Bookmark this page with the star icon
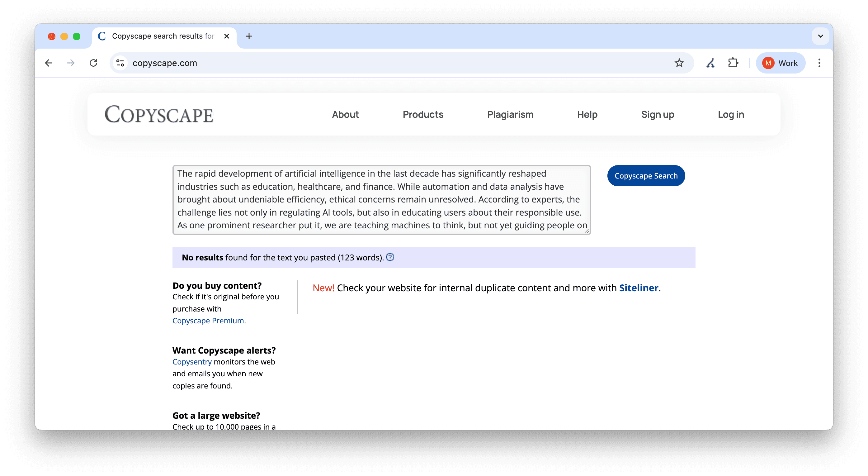Image resolution: width=868 pixels, height=476 pixels. 679,63
